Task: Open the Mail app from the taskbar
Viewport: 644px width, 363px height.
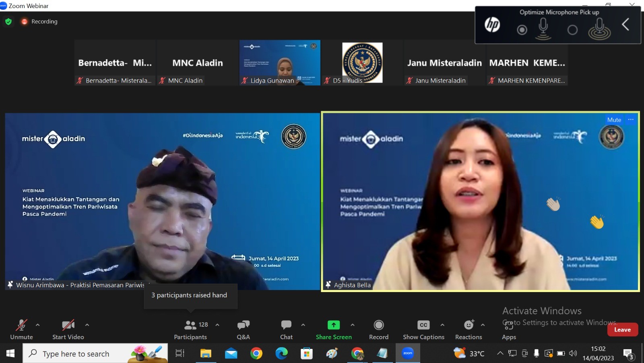Action: tap(231, 353)
